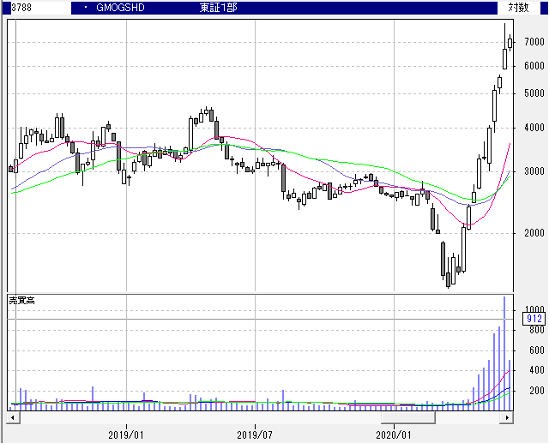The height and width of the screenshot is (444, 550).
Task: Click the lowest candlestick below 2000
Action: pos(448,279)
